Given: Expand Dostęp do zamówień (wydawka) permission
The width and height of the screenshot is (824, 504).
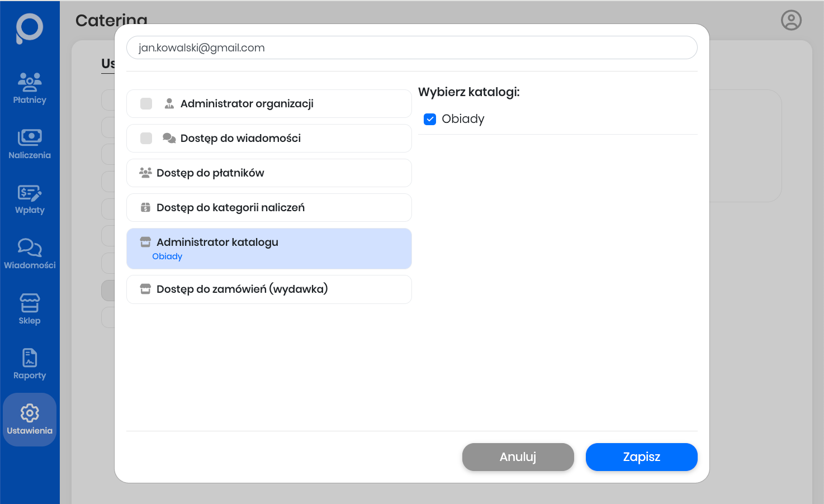Looking at the screenshot, I should [x=269, y=289].
